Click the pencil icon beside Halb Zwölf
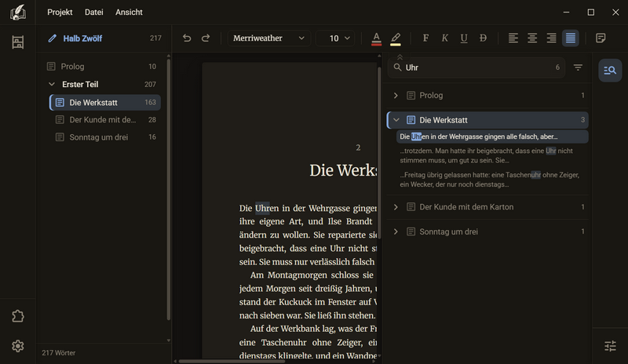Viewport: 628px width, 364px height. point(52,38)
